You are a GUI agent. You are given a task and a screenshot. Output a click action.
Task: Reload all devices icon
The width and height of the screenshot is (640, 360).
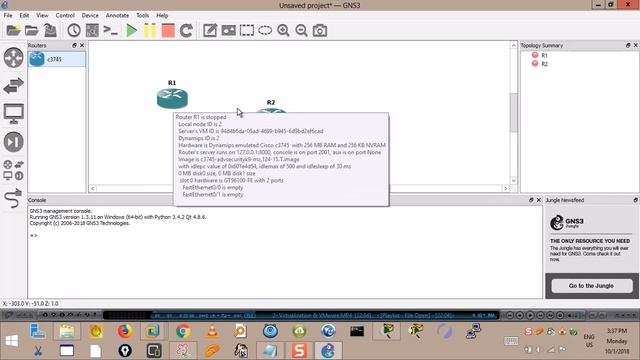186,30
